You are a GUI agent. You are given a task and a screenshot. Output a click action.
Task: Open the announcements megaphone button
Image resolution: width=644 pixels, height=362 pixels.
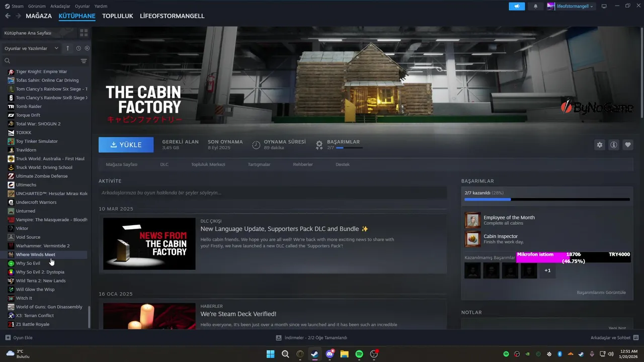click(x=517, y=6)
